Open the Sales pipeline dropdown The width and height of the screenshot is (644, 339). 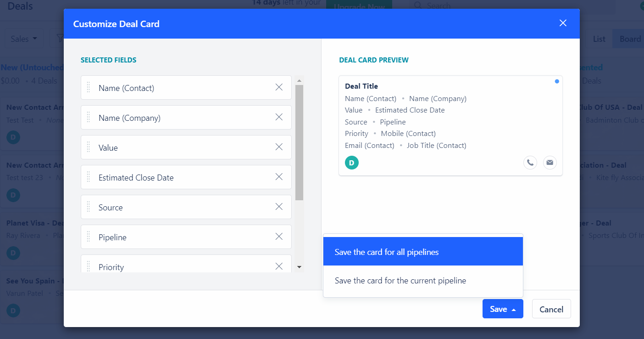click(24, 38)
